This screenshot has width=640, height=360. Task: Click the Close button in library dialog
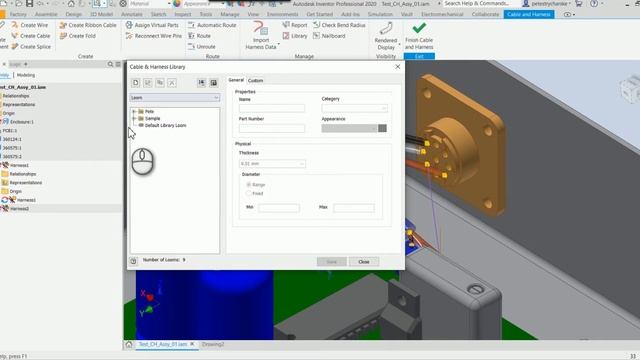(364, 262)
